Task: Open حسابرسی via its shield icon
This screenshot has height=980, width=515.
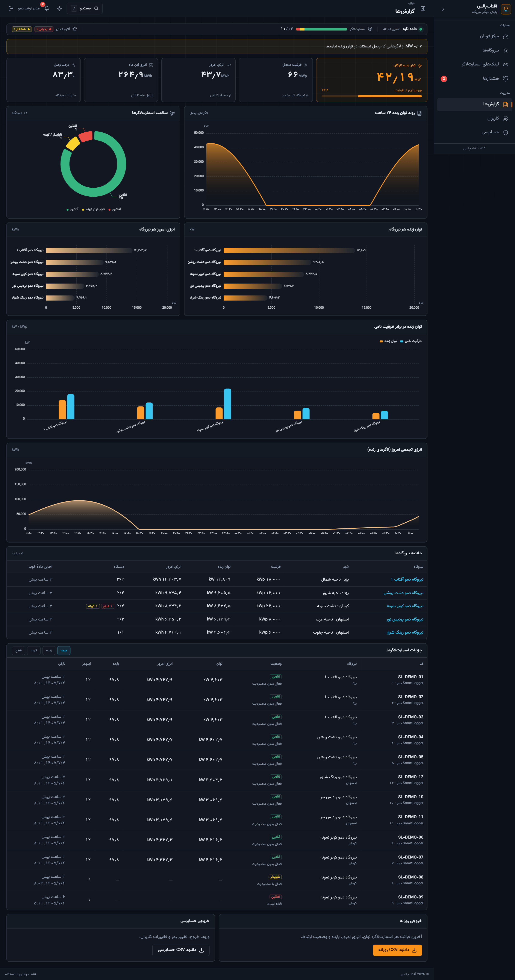Action: (x=506, y=132)
